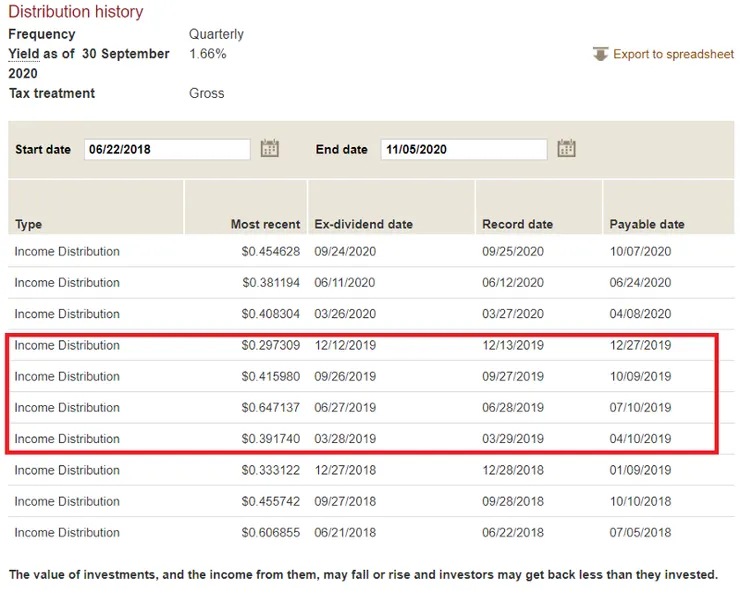Click the 1.66% yield value
Screen dimensions: 740x591
point(208,54)
